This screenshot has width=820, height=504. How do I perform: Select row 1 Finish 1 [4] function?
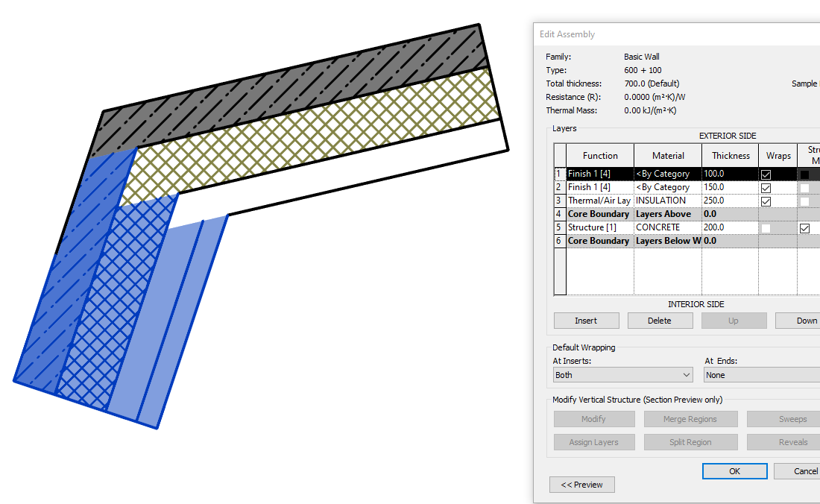click(600, 174)
